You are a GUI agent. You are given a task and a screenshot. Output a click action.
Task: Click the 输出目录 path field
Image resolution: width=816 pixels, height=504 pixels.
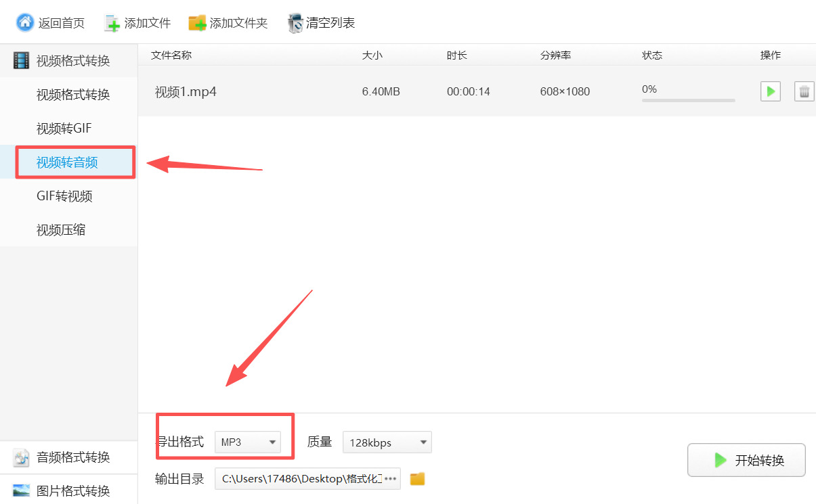pos(307,479)
